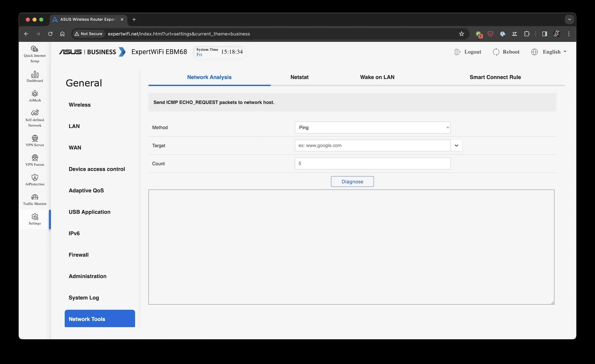Expand the Target suggestions arrow
The height and width of the screenshot is (364, 595).
[x=456, y=145]
